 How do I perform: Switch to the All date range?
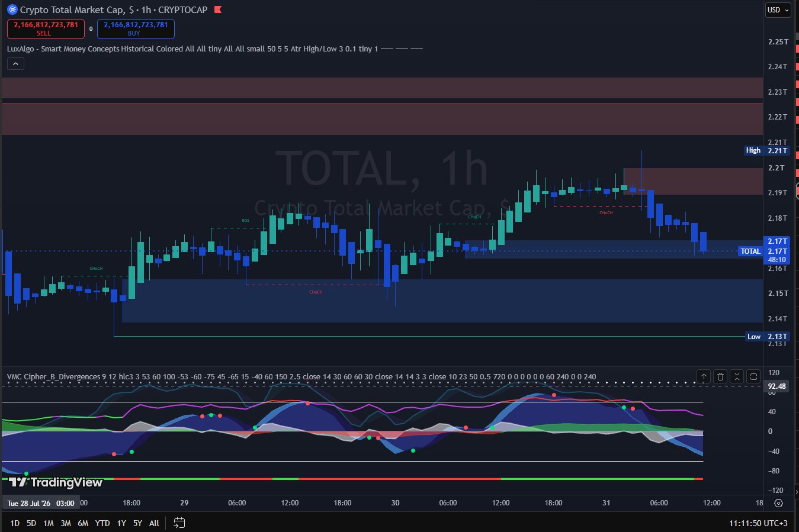[154, 523]
